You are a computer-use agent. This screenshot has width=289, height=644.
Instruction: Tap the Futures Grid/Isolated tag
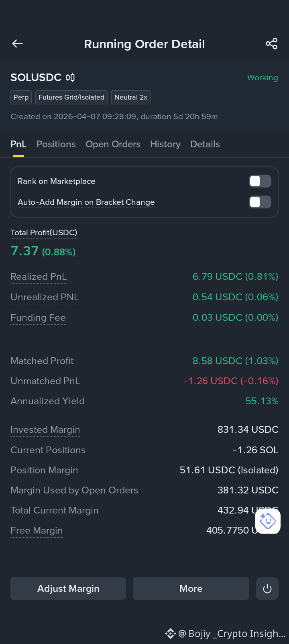point(71,97)
